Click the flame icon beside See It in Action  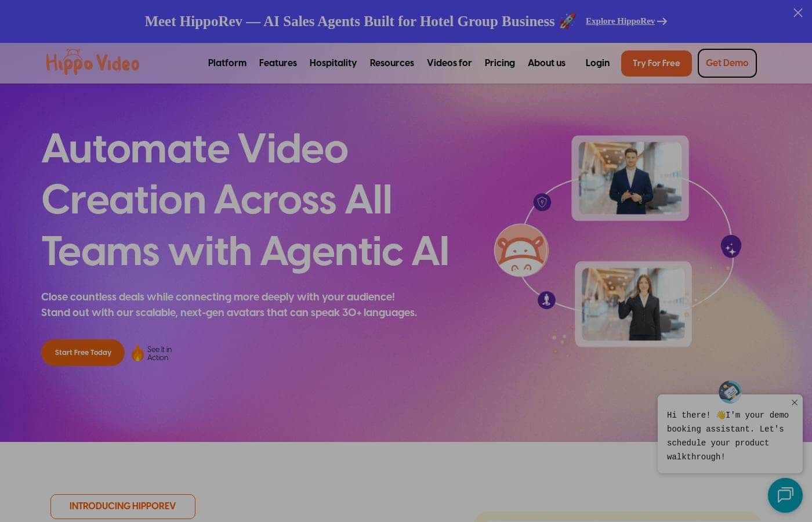pos(137,353)
